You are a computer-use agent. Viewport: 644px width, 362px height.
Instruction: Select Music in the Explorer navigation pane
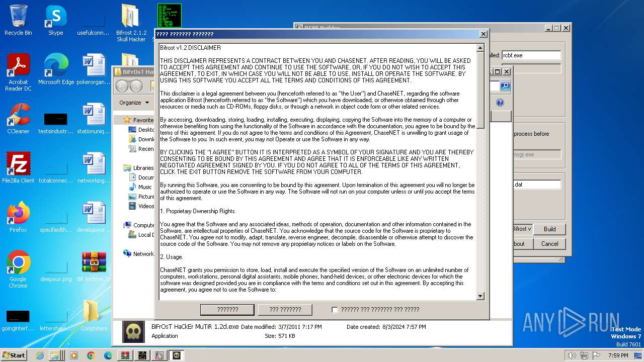pos(141,187)
